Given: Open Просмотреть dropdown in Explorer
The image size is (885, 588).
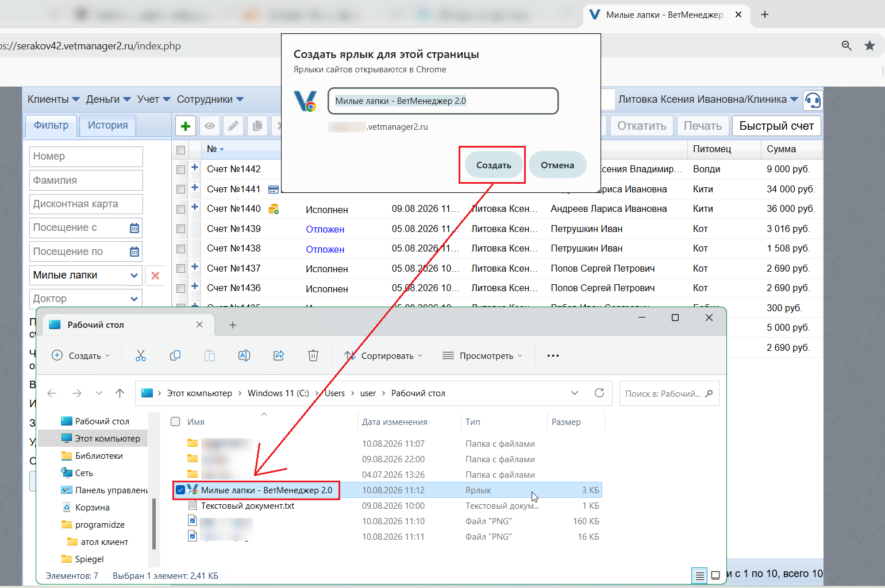Looking at the screenshot, I should tap(482, 355).
